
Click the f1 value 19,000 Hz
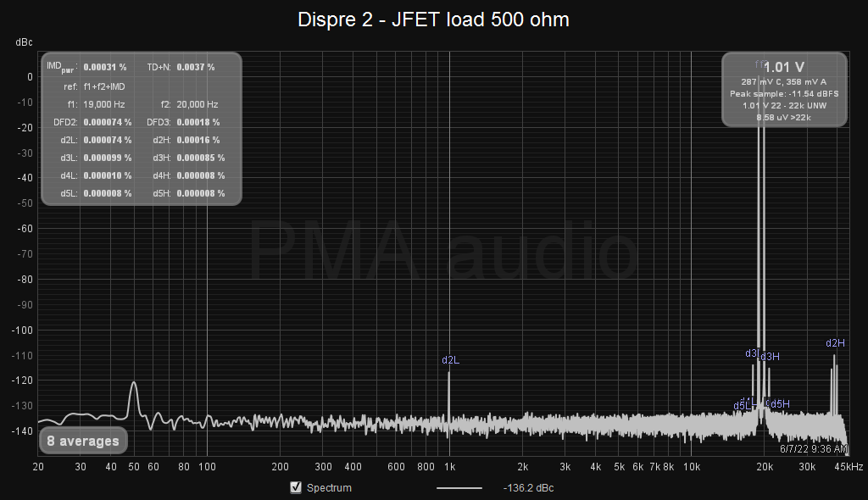pyautogui.click(x=104, y=104)
